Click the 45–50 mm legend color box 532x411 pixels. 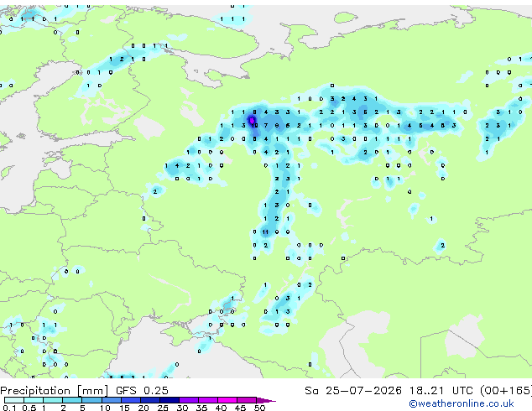[247, 400]
